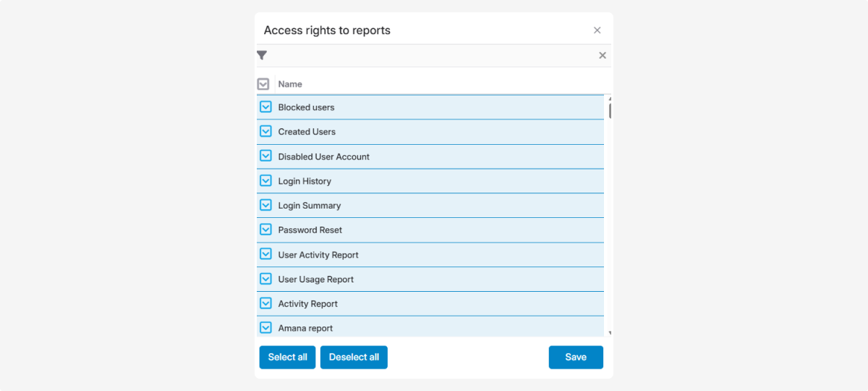Screen dimensions: 868x391
Task: Uncheck the Created Users checkbox
Action: pos(265,132)
